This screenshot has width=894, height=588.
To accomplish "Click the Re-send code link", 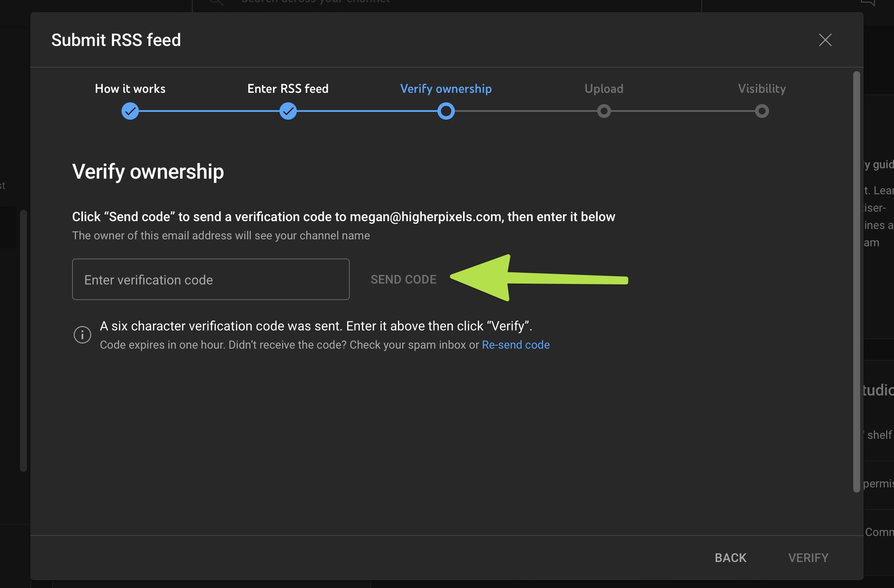I will click(x=516, y=345).
